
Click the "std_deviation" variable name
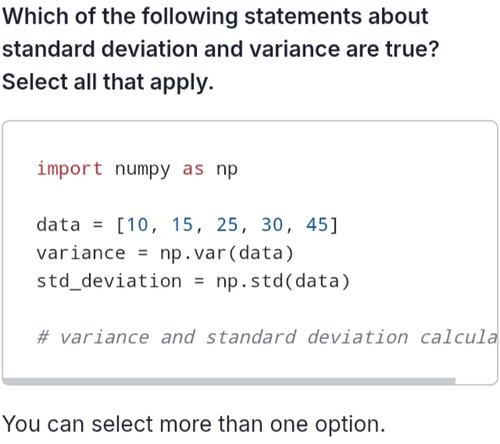(109, 282)
